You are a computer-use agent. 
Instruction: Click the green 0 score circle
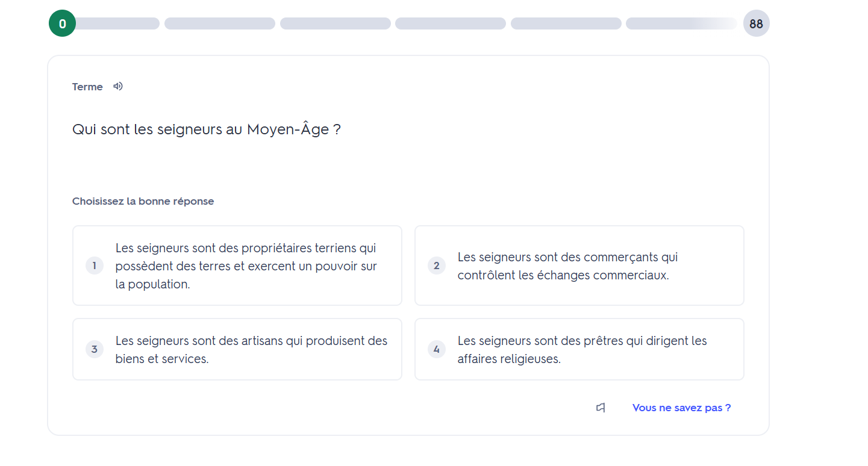coord(62,23)
